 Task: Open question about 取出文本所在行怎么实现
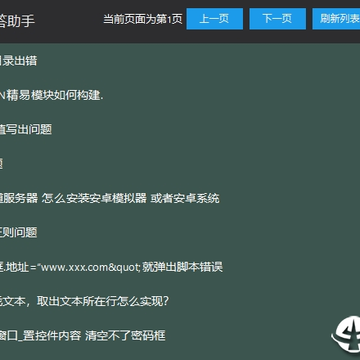tap(85, 302)
